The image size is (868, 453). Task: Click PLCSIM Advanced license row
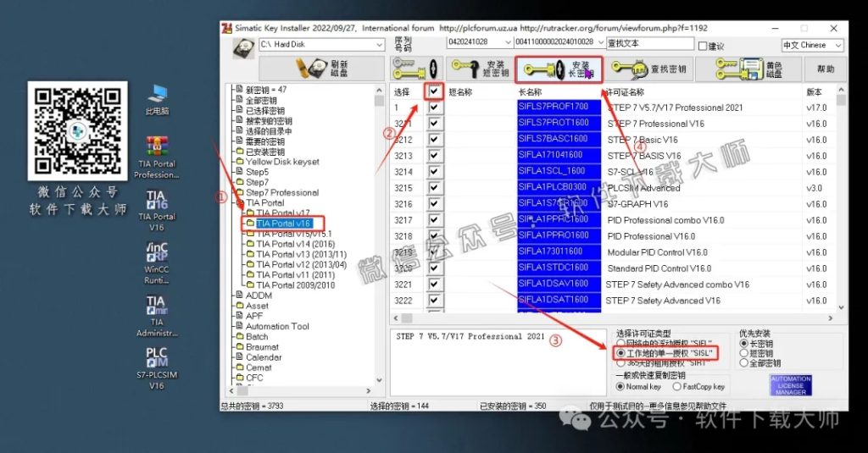(x=644, y=188)
